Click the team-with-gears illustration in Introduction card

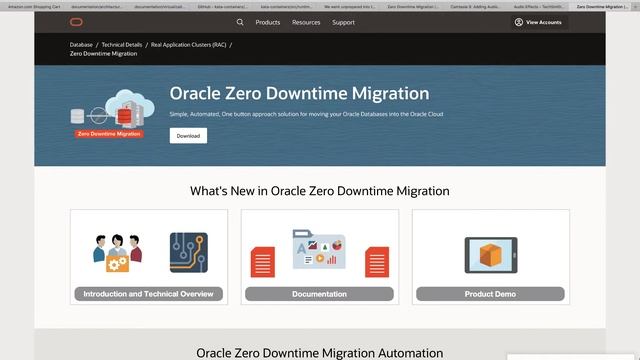(118, 253)
